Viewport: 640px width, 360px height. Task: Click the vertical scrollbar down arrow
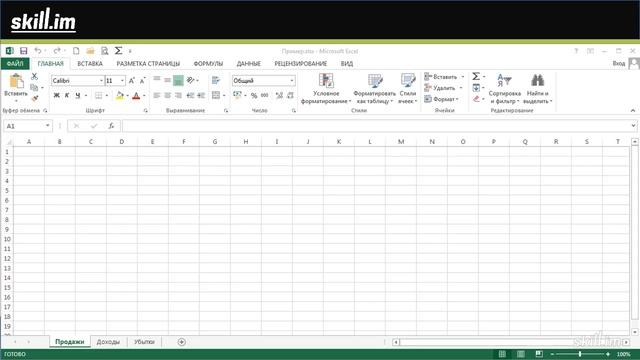[635, 332]
